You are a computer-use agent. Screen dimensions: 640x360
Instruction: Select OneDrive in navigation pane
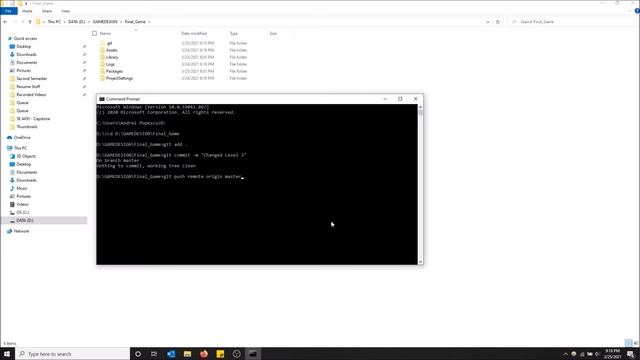22,138
